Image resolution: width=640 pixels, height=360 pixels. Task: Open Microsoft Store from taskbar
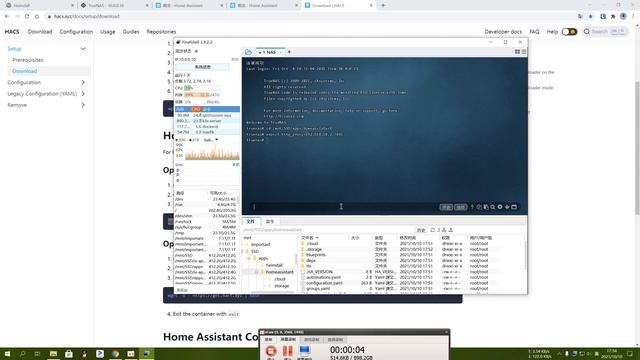click(69, 354)
